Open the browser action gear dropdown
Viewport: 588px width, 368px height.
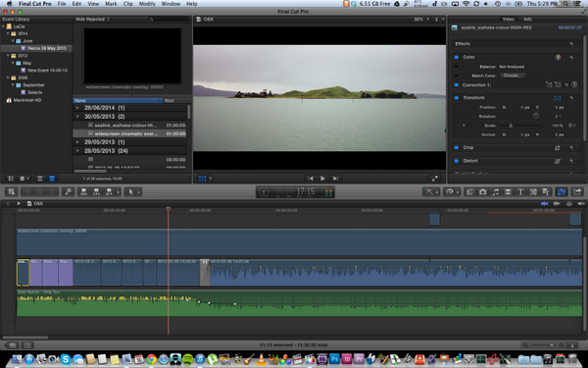pyautogui.click(x=24, y=179)
